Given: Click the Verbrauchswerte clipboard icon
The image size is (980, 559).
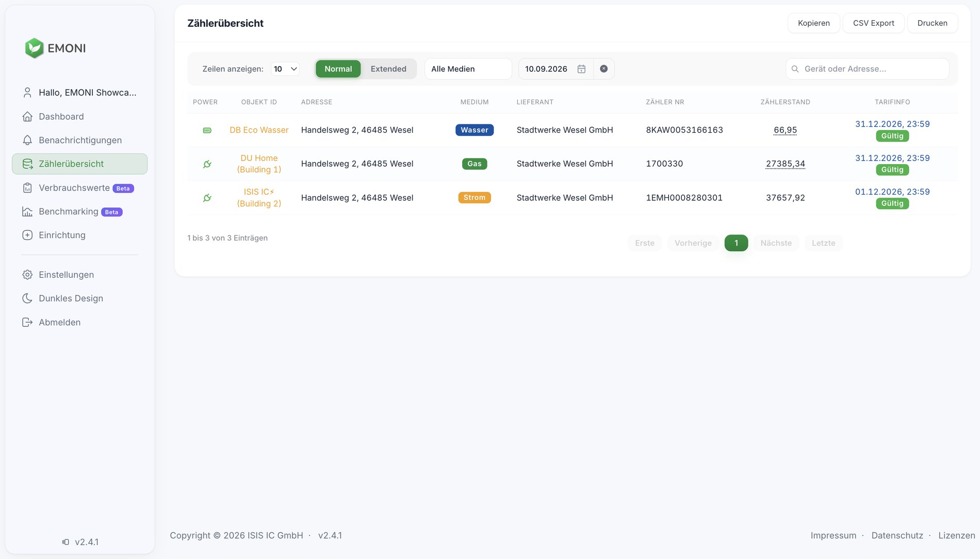Looking at the screenshot, I should tap(27, 188).
